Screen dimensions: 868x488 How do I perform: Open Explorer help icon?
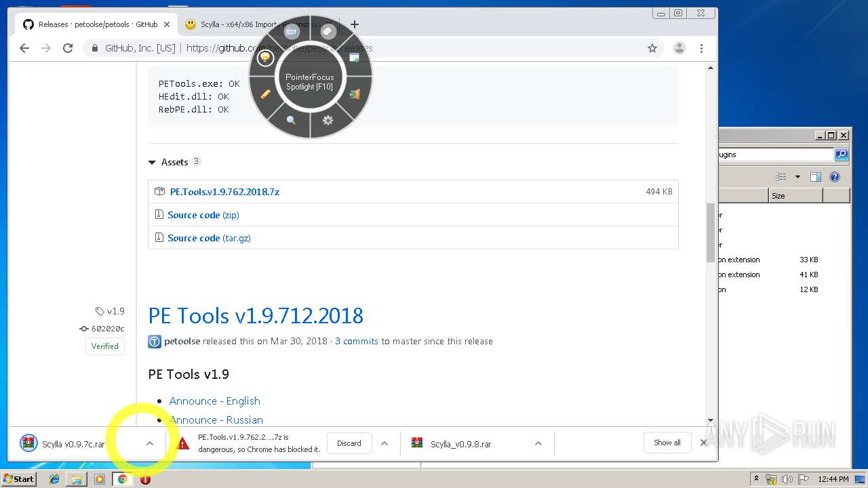(x=835, y=177)
